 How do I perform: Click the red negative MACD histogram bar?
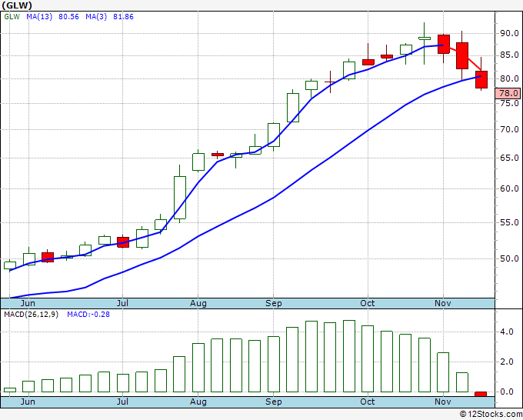tap(481, 394)
